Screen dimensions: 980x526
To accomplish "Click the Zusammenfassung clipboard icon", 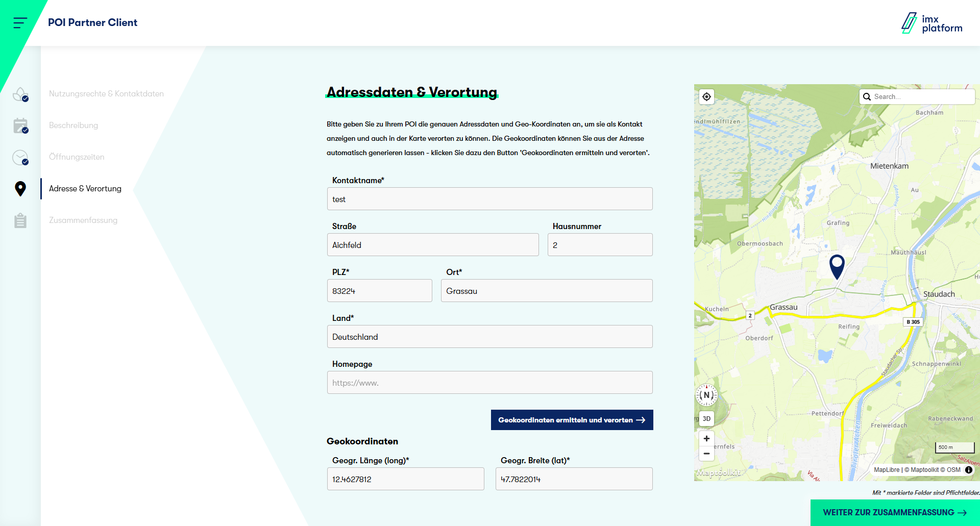I will pos(20,221).
